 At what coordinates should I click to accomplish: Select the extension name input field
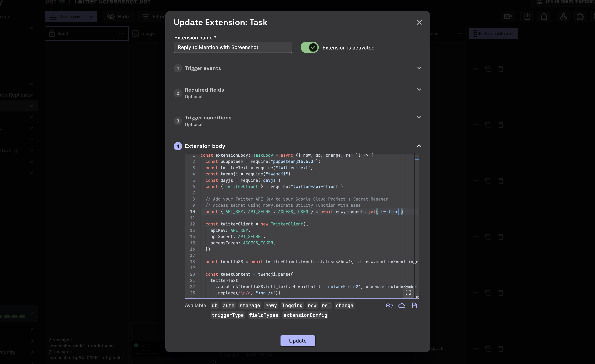(x=233, y=47)
